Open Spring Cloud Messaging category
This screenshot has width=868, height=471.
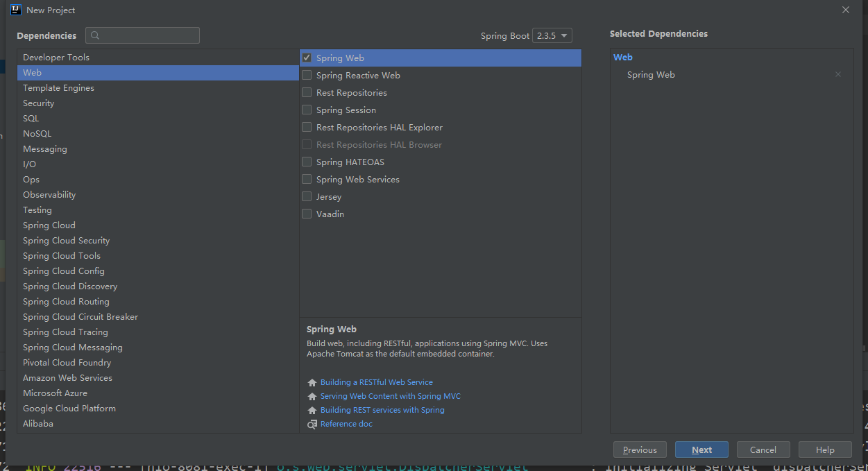[x=158, y=348]
